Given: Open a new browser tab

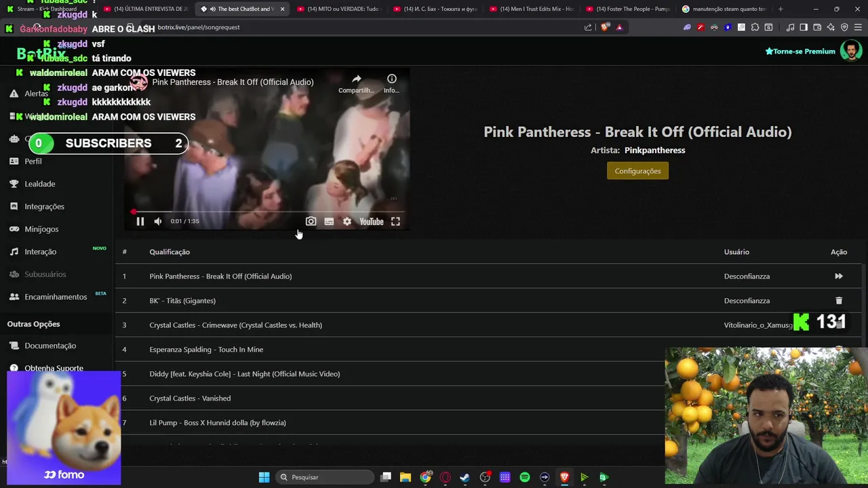Looking at the screenshot, I should point(781,9).
